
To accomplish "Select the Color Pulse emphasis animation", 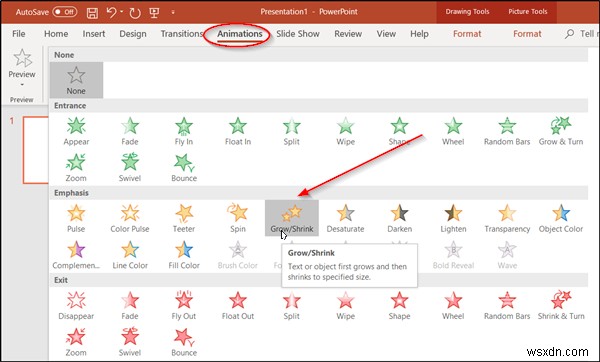I will pos(130,219).
